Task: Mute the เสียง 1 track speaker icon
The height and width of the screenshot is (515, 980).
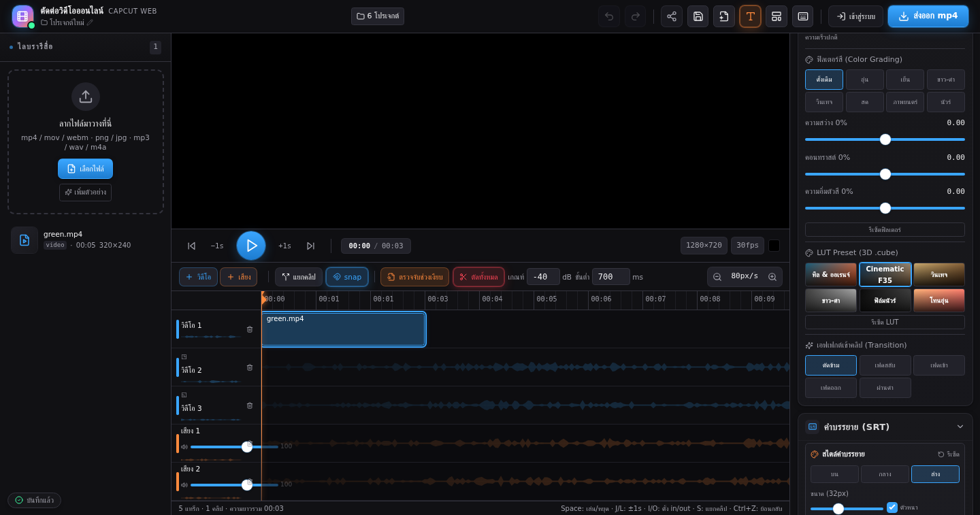Action: pos(184,447)
